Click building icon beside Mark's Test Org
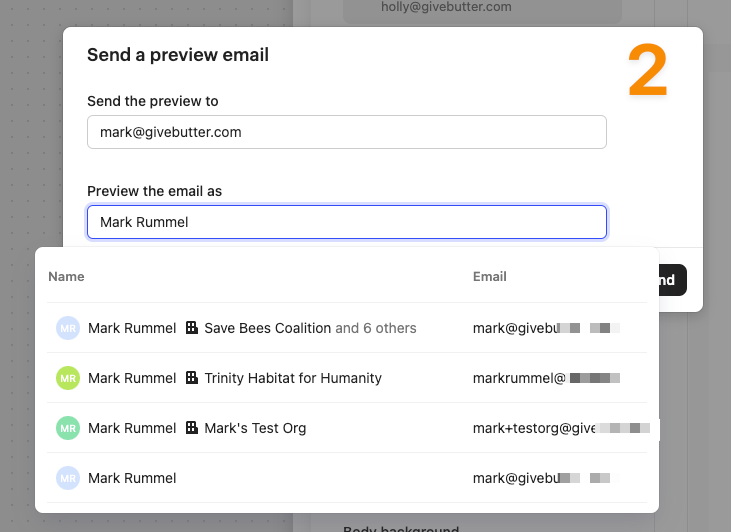The image size is (731, 532). coord(192,428)
